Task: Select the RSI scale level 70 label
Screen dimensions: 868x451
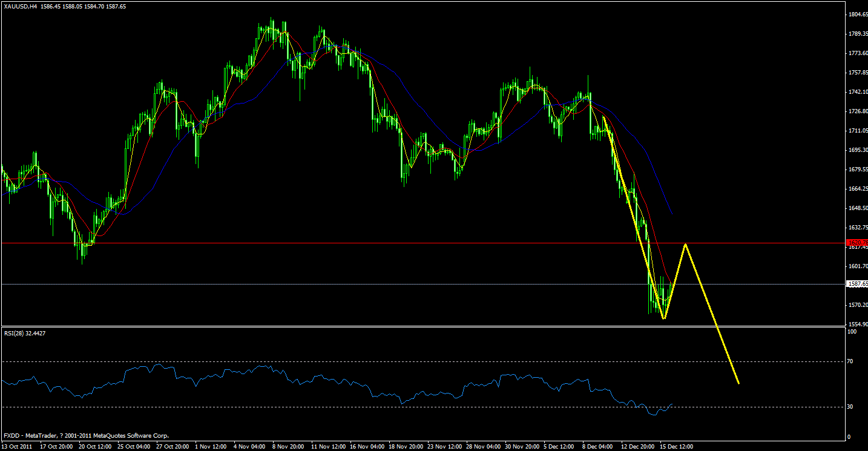Action: [x=850, y=361]
